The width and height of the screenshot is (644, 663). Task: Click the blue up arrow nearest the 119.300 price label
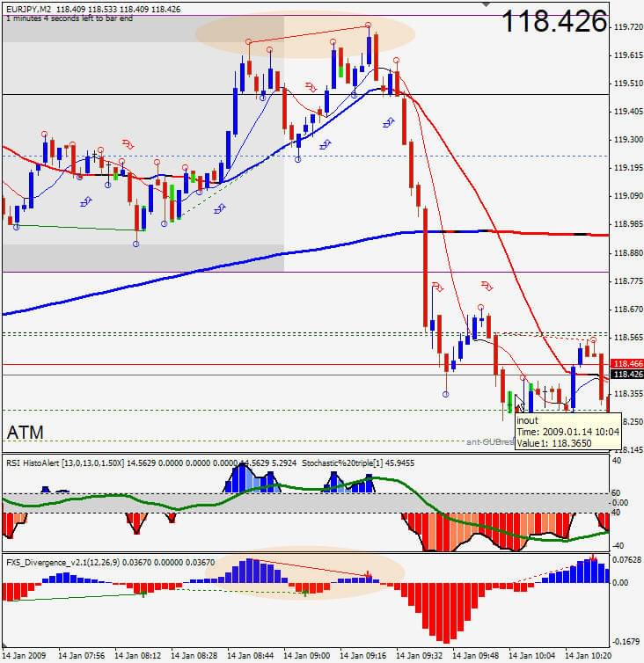325,144
